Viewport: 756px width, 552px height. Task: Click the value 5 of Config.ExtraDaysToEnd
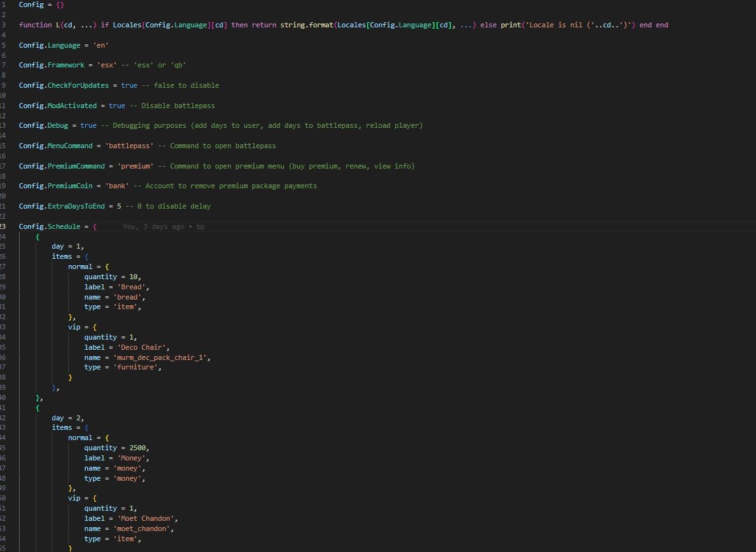coord(119,206)
